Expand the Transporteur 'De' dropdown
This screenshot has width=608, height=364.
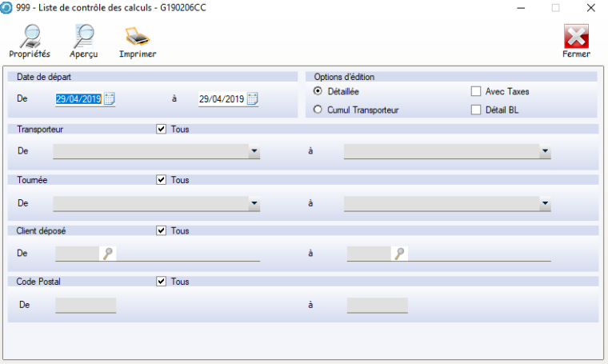(x=254, y=151)
